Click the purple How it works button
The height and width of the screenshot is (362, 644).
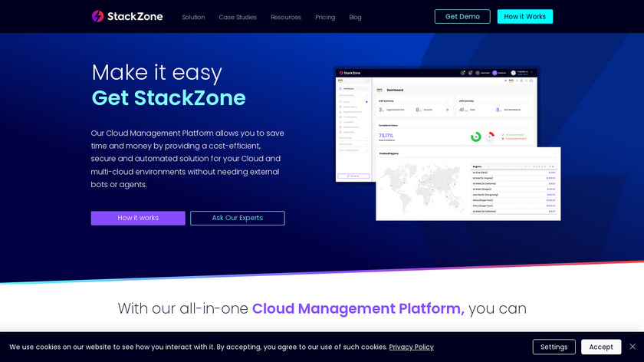(138, 218)
